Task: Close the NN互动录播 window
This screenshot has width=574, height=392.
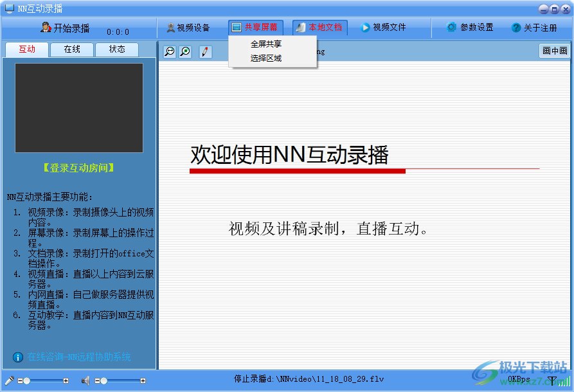Action: pos(565,10)
